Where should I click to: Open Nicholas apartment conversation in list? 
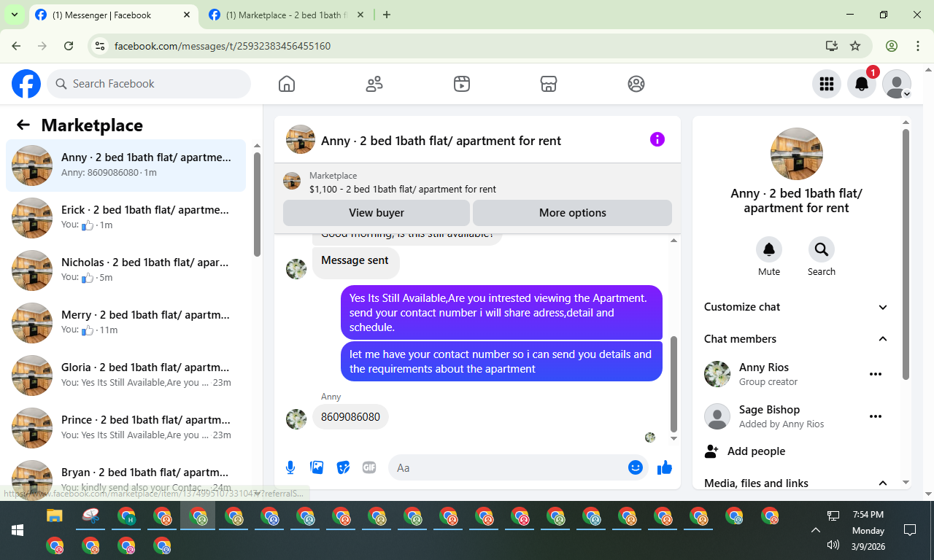click(x=126, y=271)
